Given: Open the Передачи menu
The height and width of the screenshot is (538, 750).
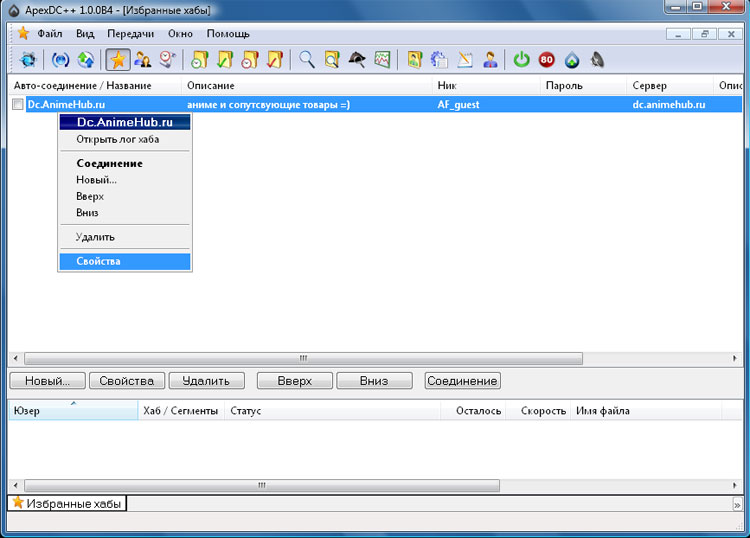Looking at the screenshot, I should 131,34.
